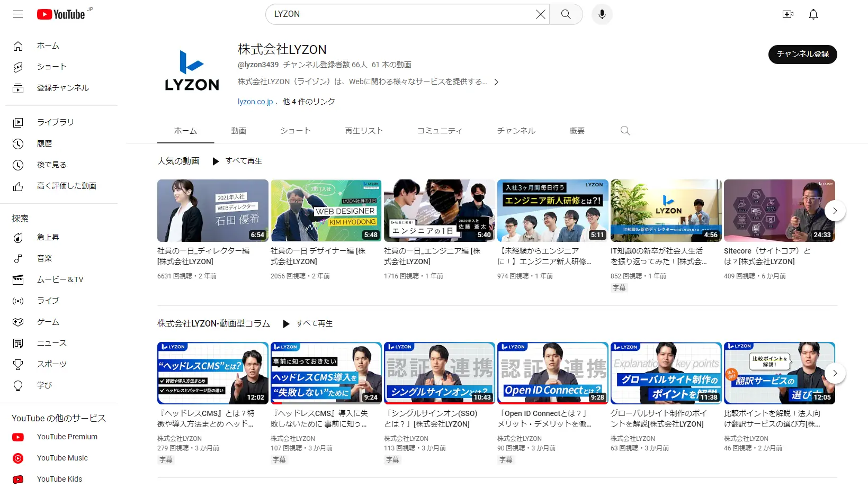
Task: Clear the search box with X
Action: [x=540, y=14]
